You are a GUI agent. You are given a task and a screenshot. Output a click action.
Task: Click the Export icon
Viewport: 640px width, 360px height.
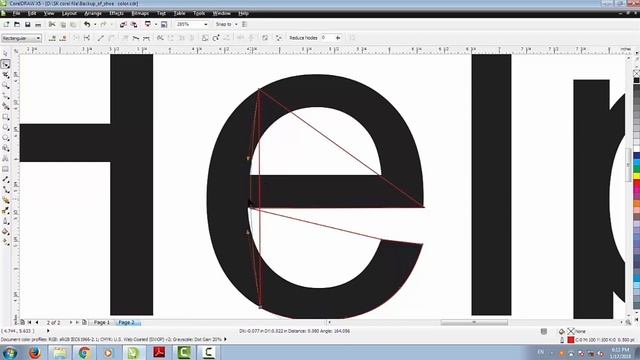coord(134,24)
